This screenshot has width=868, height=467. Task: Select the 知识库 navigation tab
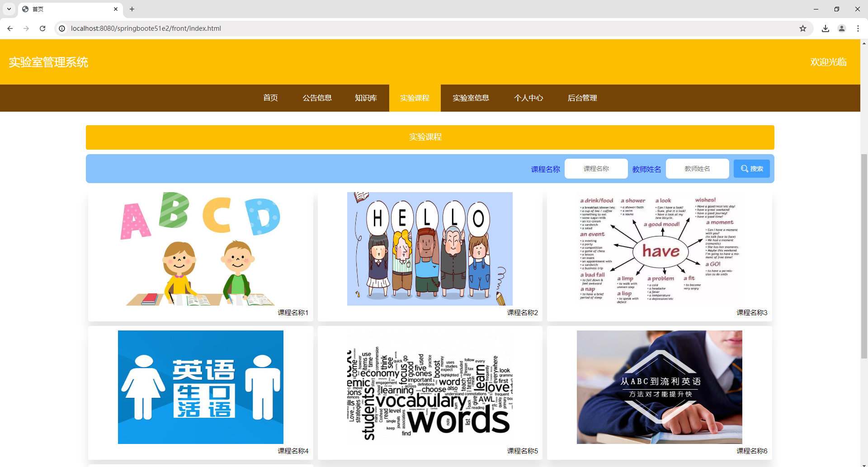click(366, 98)
